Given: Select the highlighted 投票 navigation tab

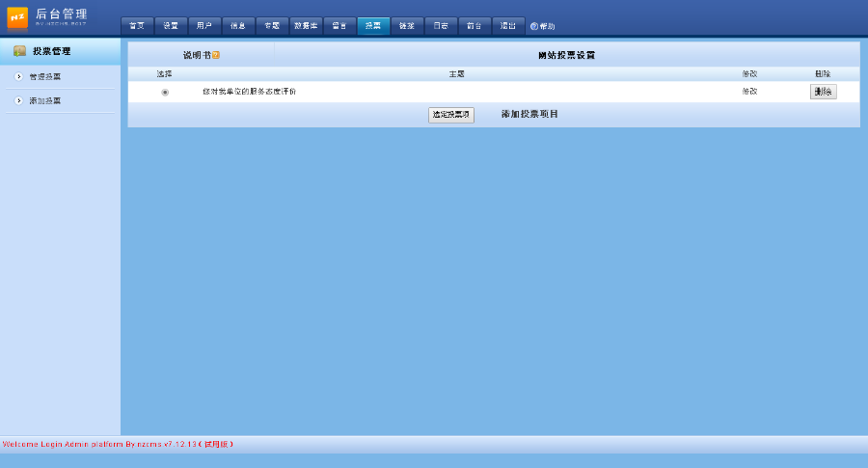Looking at the screenshot, I should tap(373, 26).
